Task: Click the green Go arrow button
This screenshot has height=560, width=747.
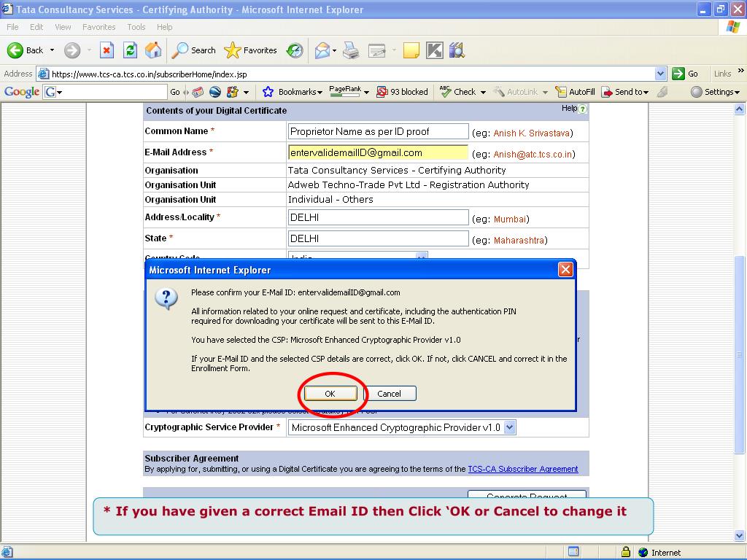Action: tap(678, 74)
